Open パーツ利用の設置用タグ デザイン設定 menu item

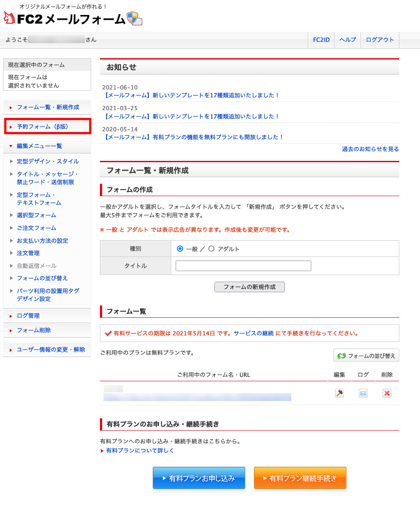(x=48, y=295)
